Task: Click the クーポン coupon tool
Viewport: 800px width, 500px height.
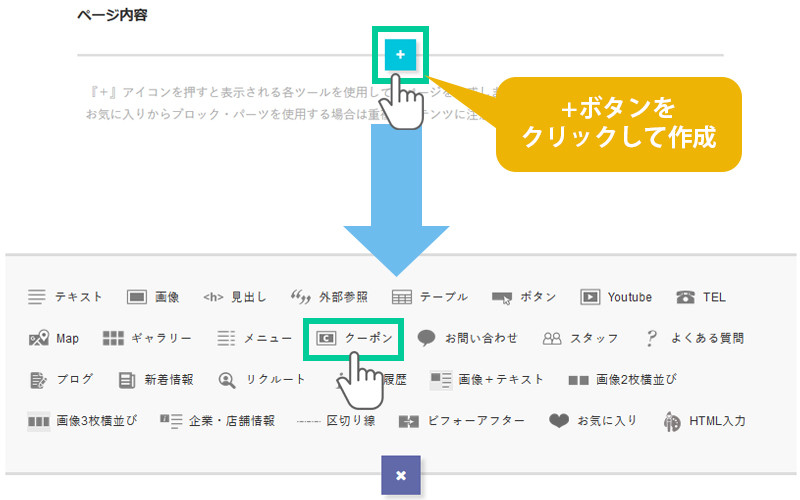Action: click(351, 338)
